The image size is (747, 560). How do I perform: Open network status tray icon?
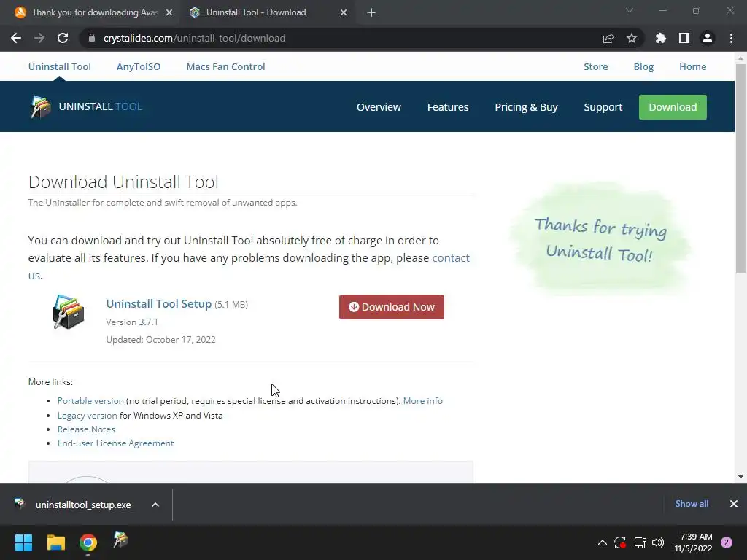point(640,542)
